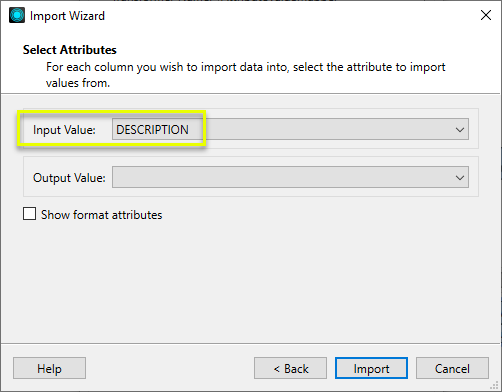502x392 pixels.
Task: Click the attribute import instructions text
Action: [x=245, y=75]
